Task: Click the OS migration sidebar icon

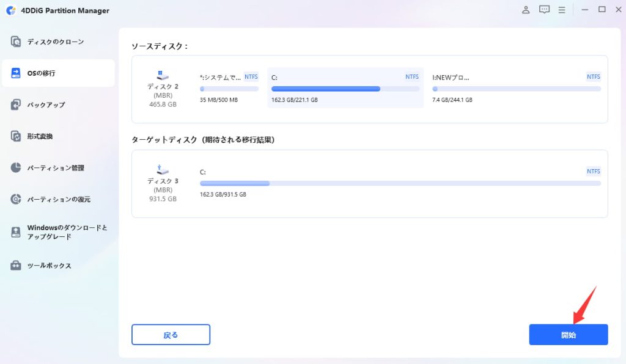Action: tap(15, 73)
